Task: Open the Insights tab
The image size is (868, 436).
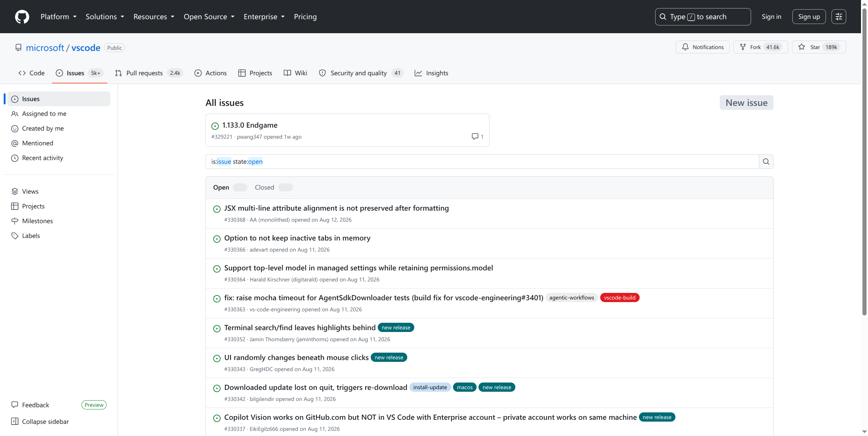Action: point(431,73)
